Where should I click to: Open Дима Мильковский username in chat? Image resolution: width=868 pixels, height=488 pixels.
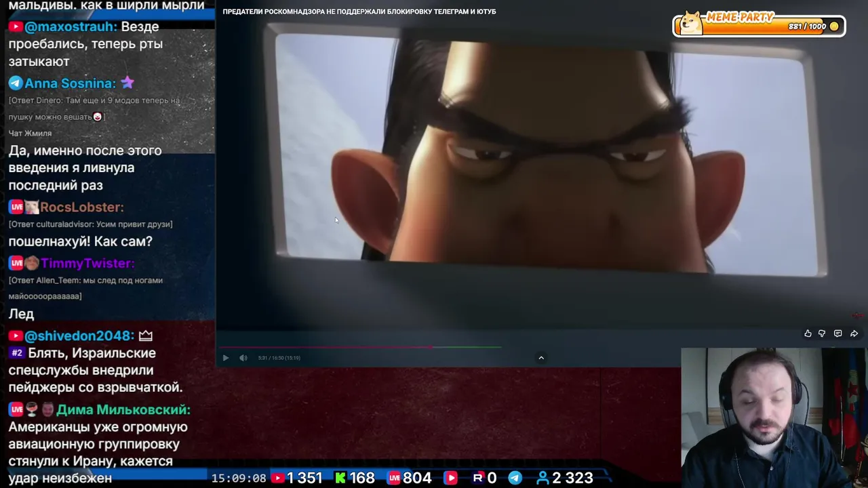tap(123, 410)
